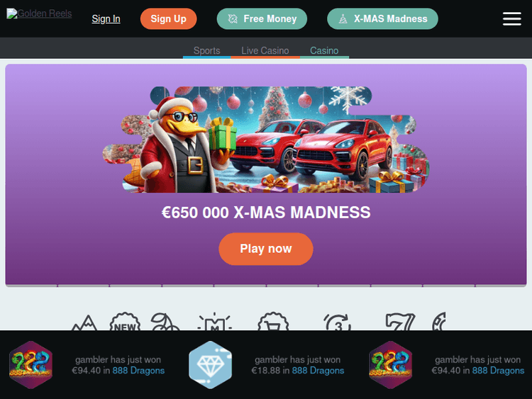Click the Play now button
This screenshot has height=399, width=532.
tap(266, 249)
